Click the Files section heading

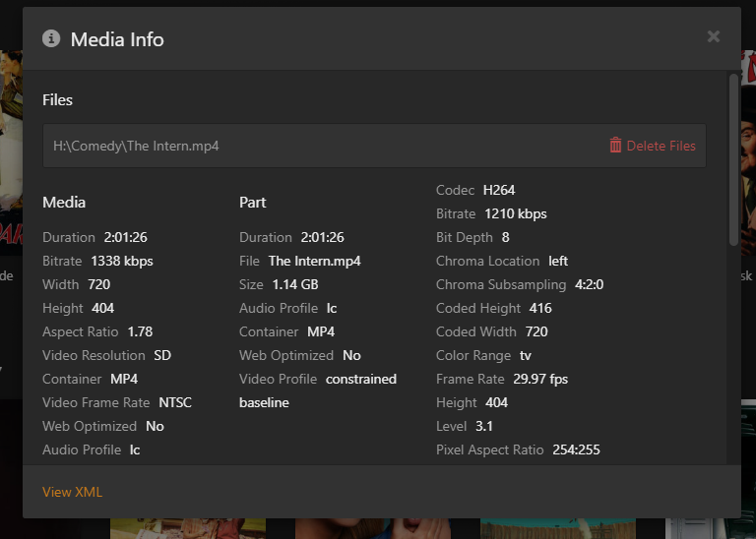point(57,99)
